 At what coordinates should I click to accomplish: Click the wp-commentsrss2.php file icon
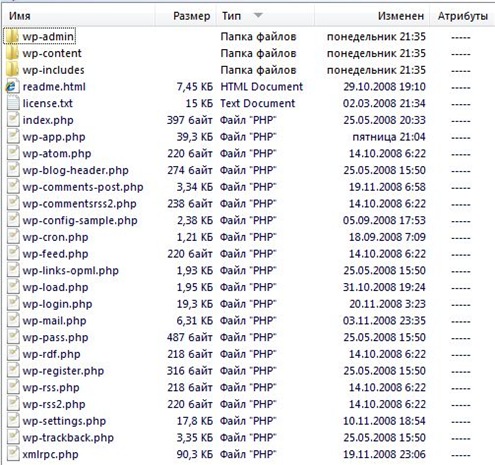pos(13,203)
